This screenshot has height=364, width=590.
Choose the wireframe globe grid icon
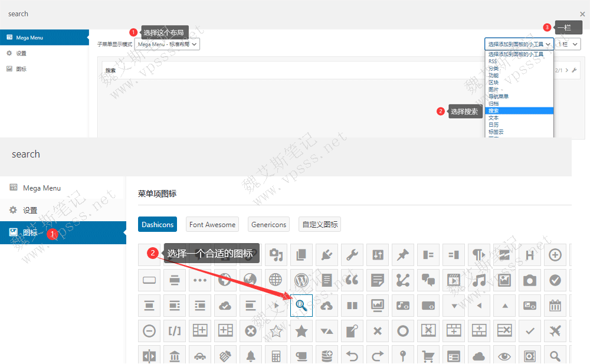coord(276,280)
